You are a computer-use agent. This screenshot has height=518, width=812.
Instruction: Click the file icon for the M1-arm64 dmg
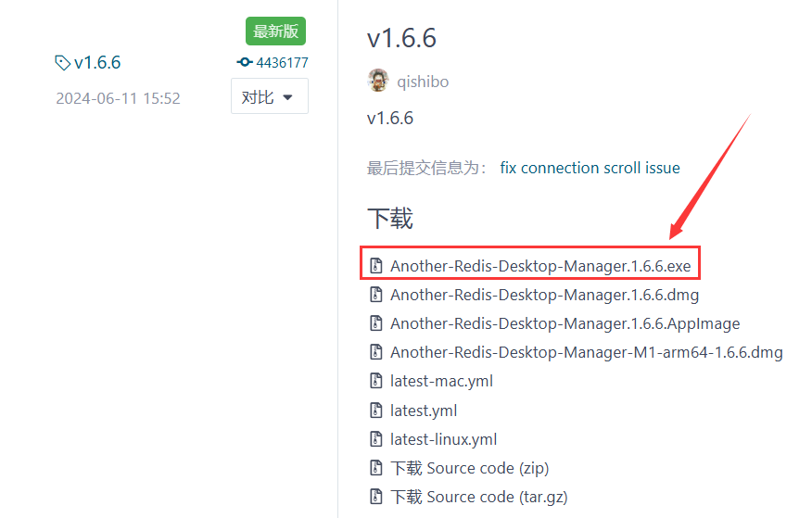(376, 352)
